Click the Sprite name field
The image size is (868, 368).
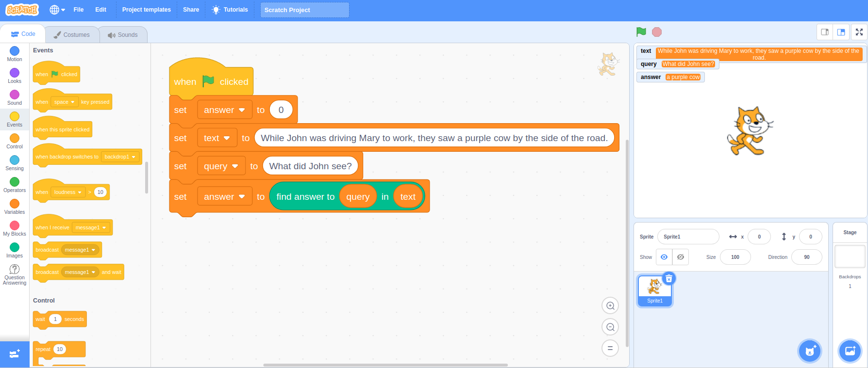(x=688, y=237)
